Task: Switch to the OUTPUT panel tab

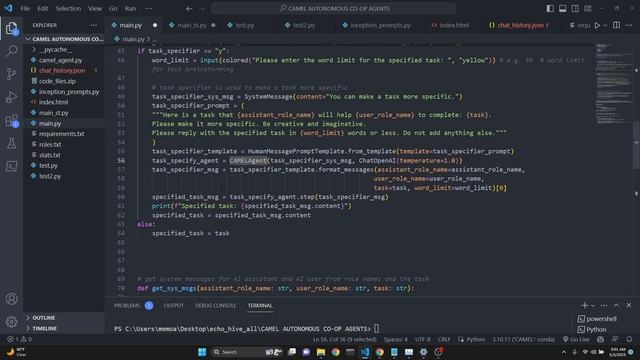Action: (173, 305)
